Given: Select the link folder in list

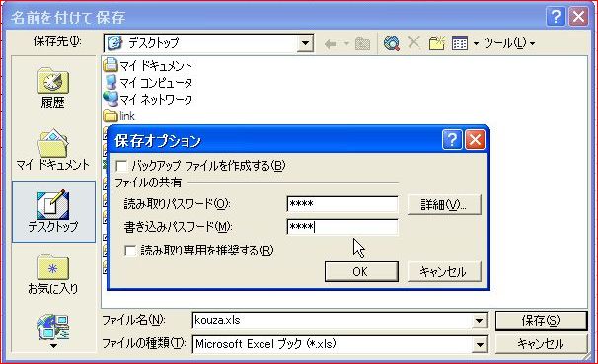Looking at the screenshot, I should pyautogui.click(x=119, y=116).
